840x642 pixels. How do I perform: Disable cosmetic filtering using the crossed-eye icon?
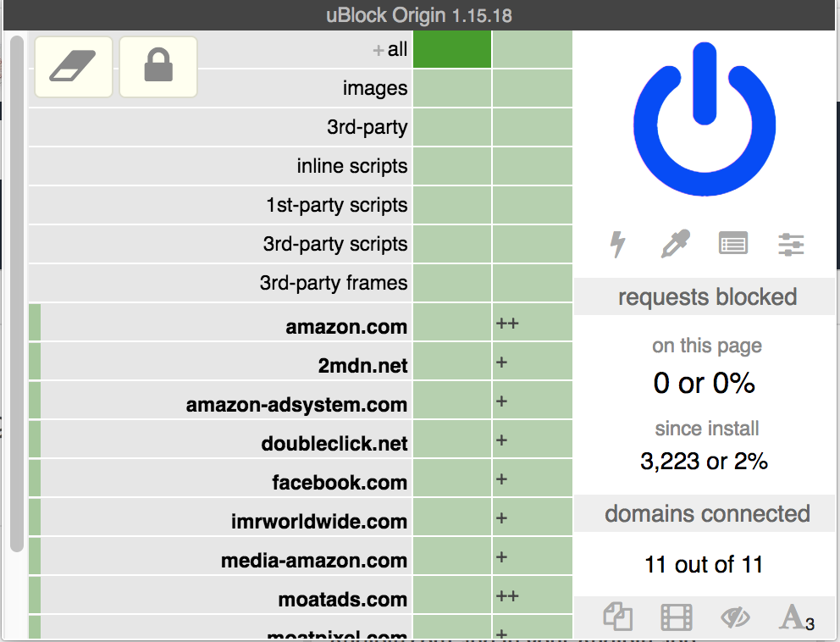tap(733, 617)
